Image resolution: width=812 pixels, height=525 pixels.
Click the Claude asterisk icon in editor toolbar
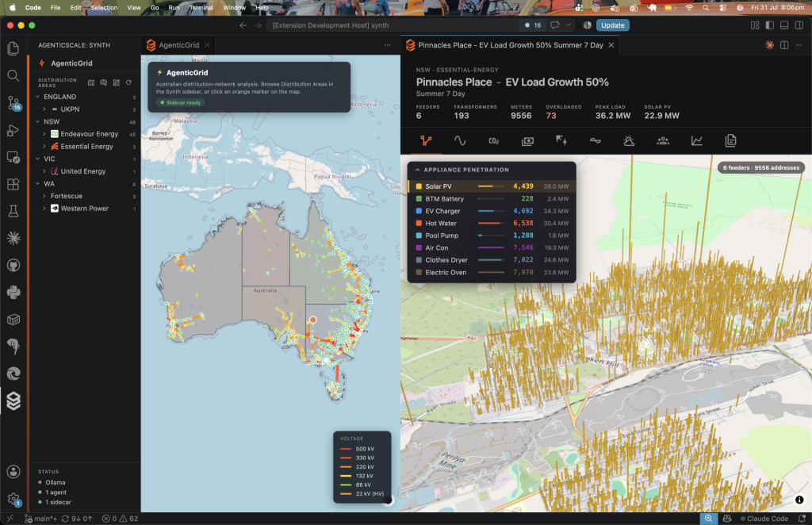click(x=769, y=45)
